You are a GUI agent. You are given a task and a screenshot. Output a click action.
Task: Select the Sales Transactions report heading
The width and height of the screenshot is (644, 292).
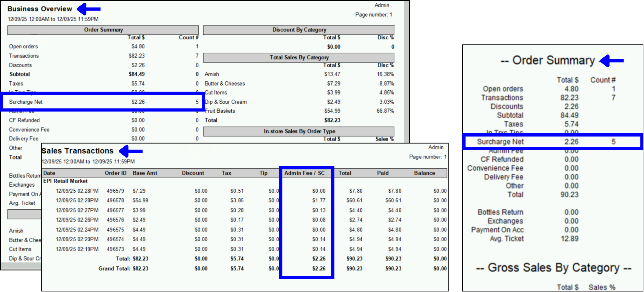(x=78, y=151)
